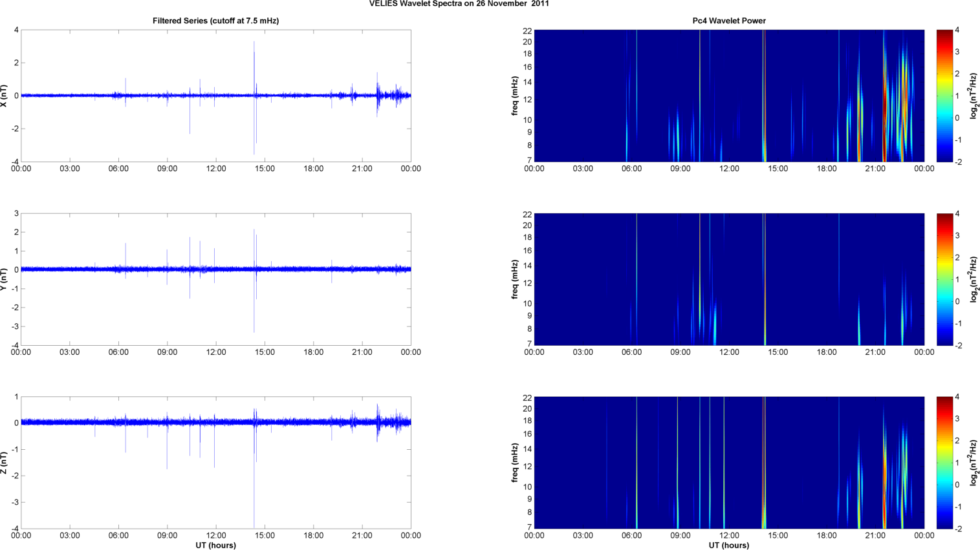The height and width of the screenshot is (550, 980).
Task: Select the Filtered Series subplot title
Action: coord(215,21)
